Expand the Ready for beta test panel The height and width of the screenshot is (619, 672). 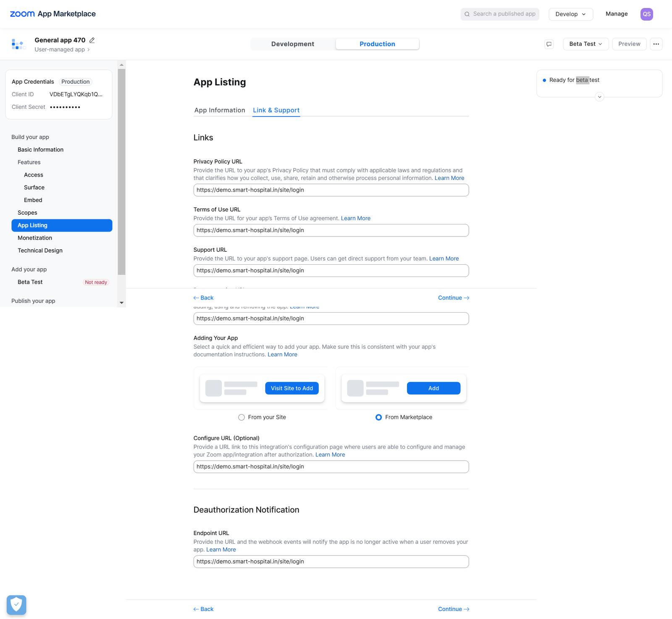pyautogui.click(x=599, y=97)
